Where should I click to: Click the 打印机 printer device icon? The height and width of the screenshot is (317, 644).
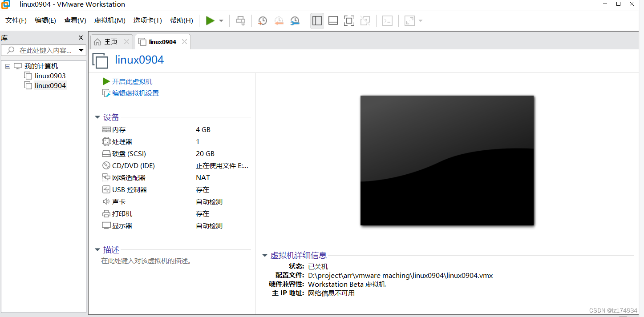pyautogui.click(x=106, y=213)
